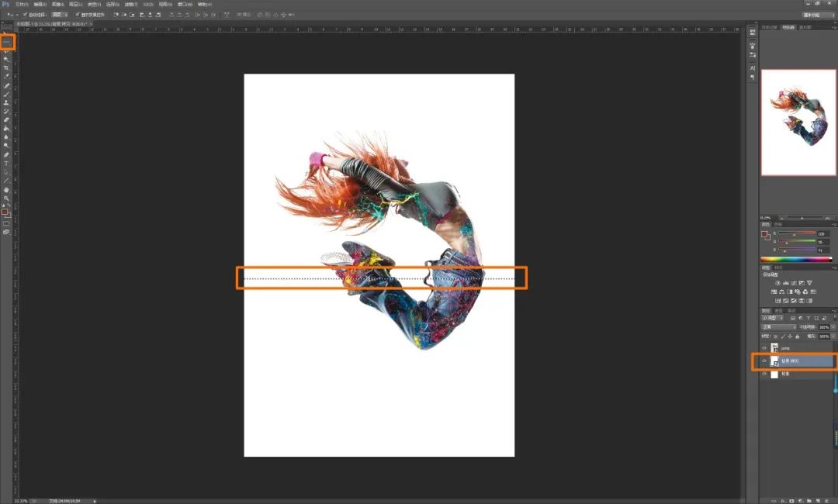Toggle the Auto-Select checkbox
The image size is (838, 504).
pos(25,15)
